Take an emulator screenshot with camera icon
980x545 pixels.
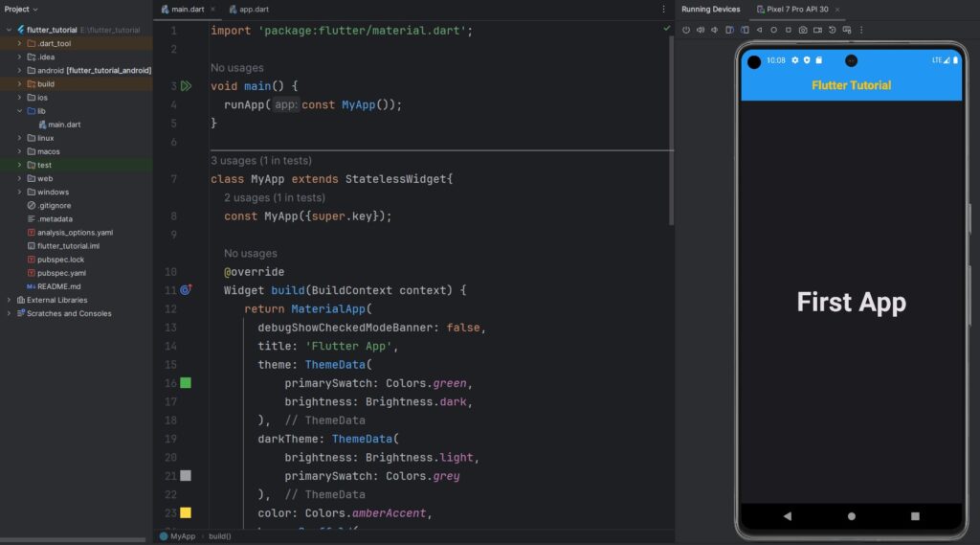[x=803, y=30]
